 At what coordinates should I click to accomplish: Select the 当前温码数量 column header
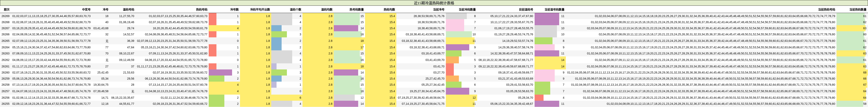click(x=554, y=10)
